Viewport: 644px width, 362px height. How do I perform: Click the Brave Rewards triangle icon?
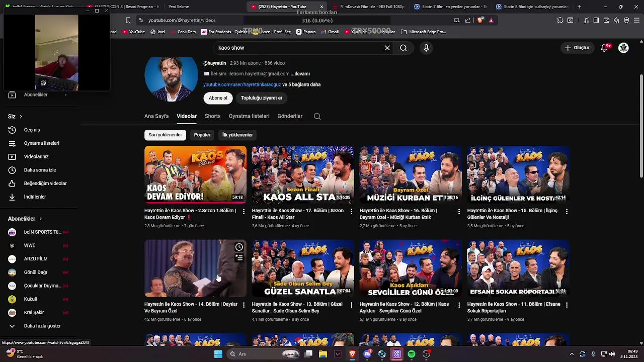click(491, 20)
